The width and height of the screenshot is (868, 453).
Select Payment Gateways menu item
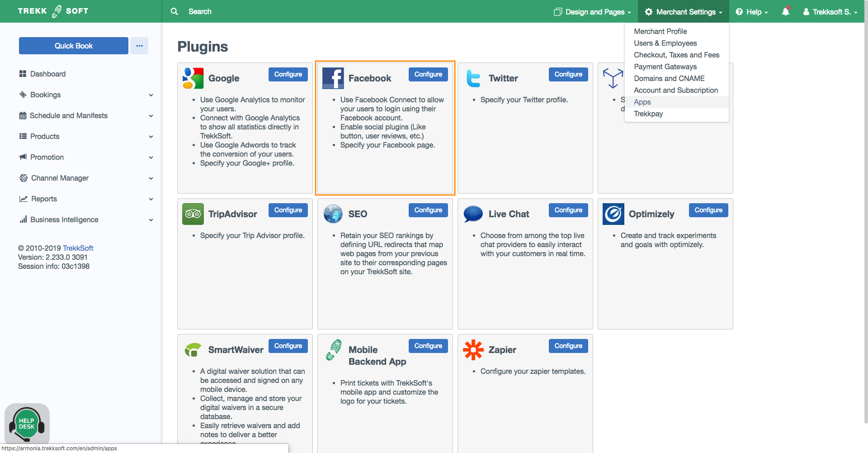tap(665, 67)
